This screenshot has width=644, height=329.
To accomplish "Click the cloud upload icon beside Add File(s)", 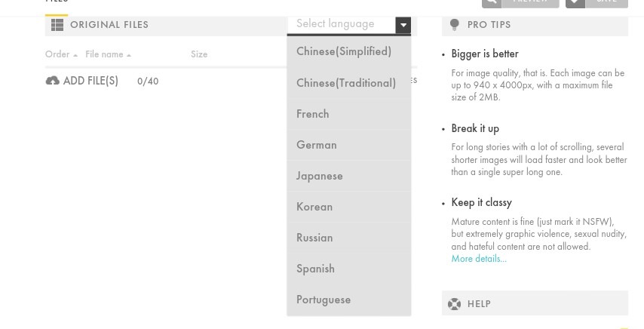I will tap(52, 81).
